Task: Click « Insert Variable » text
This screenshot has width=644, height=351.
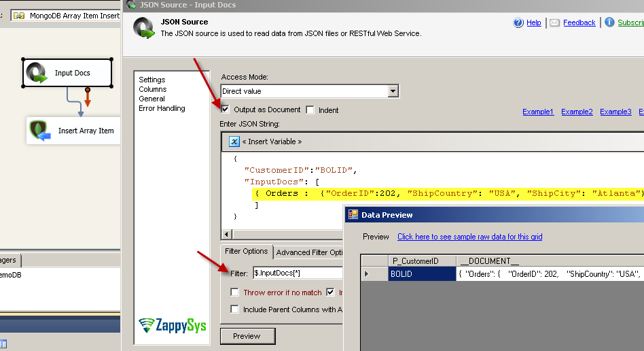Action: pyautogui.click(x=272, y=141)
